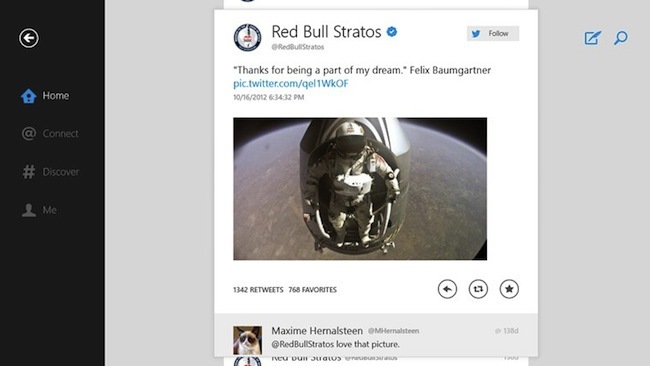This screenshot has height=366, width=650.
Task: Switch to the Discover section
Action: 50,172
